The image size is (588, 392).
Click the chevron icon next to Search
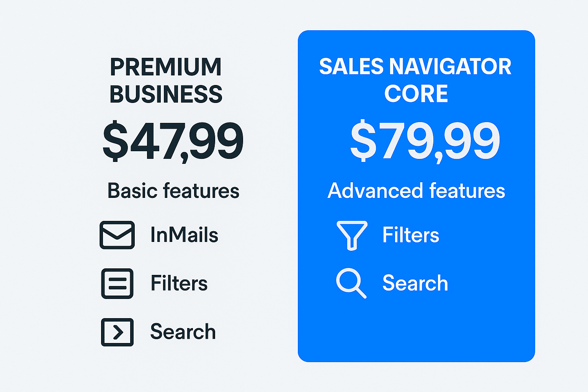click(x=117, y=332)
